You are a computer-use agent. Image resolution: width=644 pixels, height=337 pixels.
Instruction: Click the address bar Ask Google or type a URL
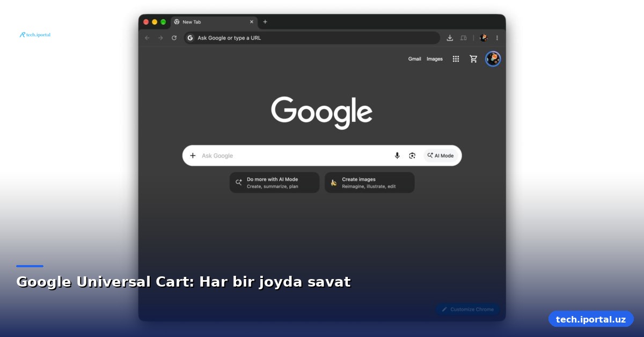[312, 38]
